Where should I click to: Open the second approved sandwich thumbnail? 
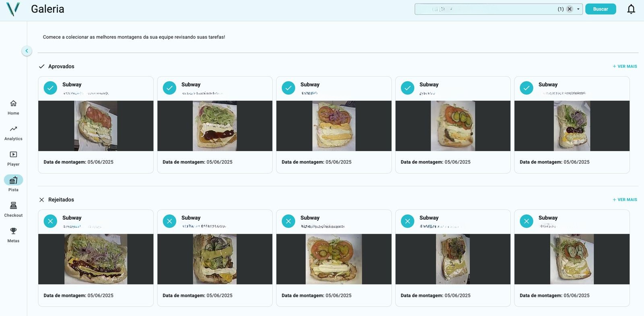pos(215,126)
